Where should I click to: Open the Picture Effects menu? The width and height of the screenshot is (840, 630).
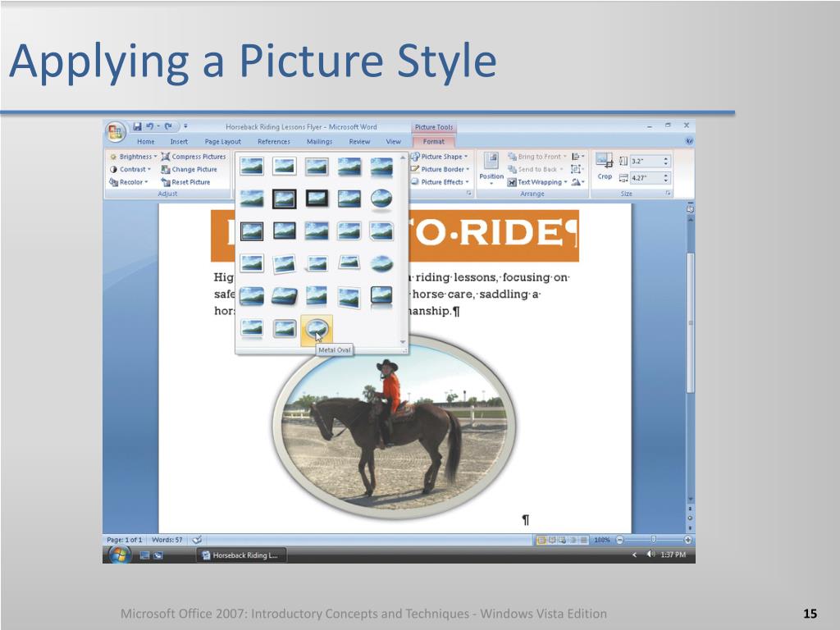[x=441, y=182]
